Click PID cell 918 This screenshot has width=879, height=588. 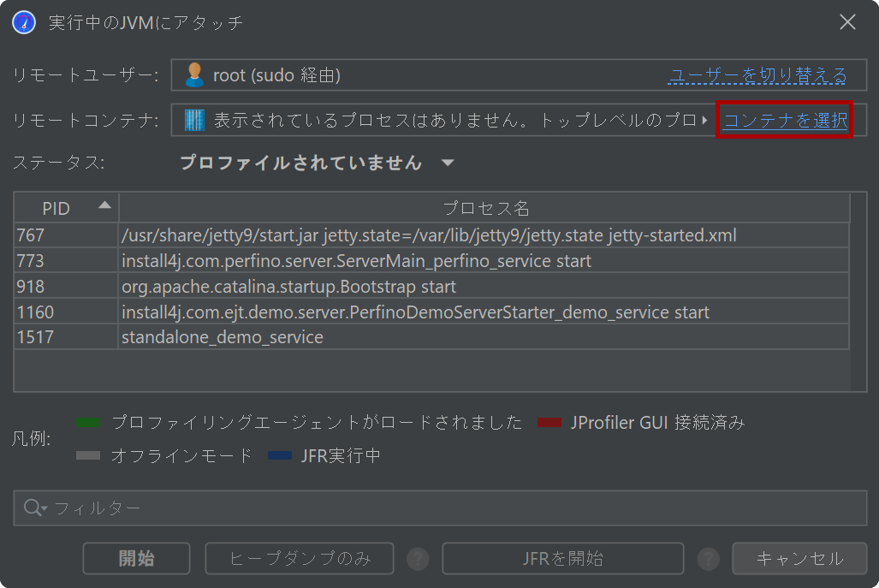pyautogui.click(x=66, y=287)
